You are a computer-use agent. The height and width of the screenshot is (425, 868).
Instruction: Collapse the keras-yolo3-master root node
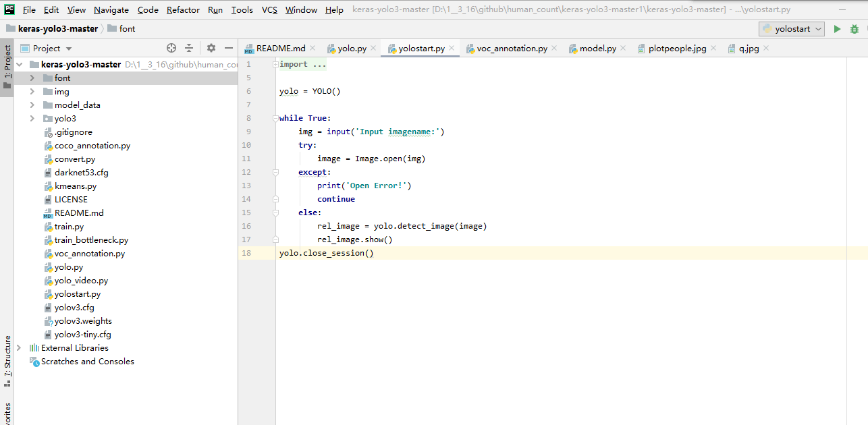point(19,65)
